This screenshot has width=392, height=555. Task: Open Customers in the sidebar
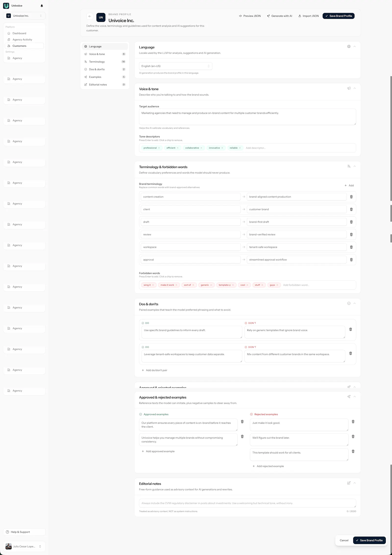[24, 46]
